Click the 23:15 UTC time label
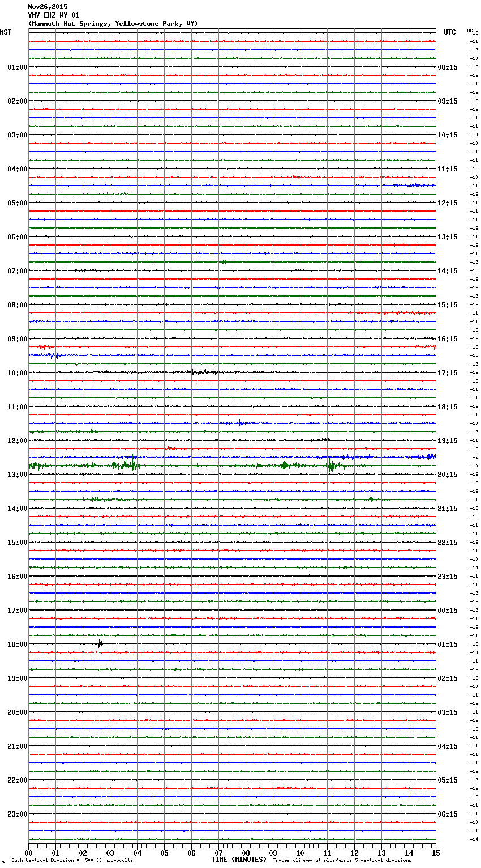 point(448,577)
